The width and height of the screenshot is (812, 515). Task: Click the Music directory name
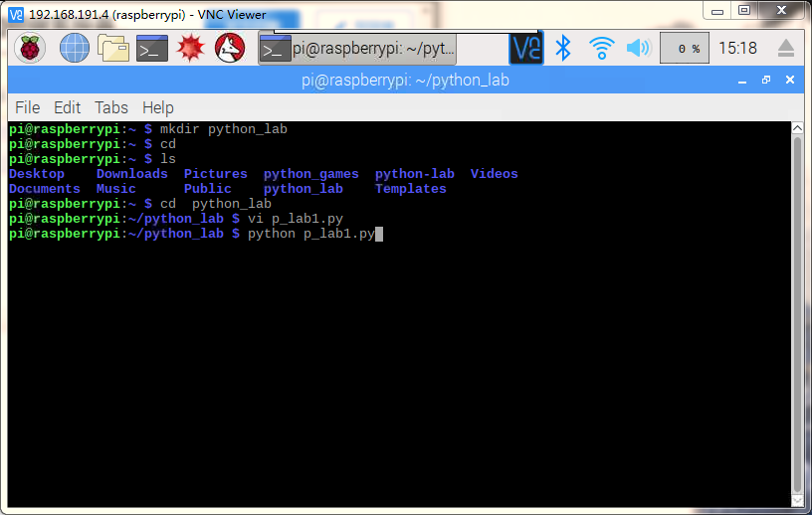tap(116, 189)
